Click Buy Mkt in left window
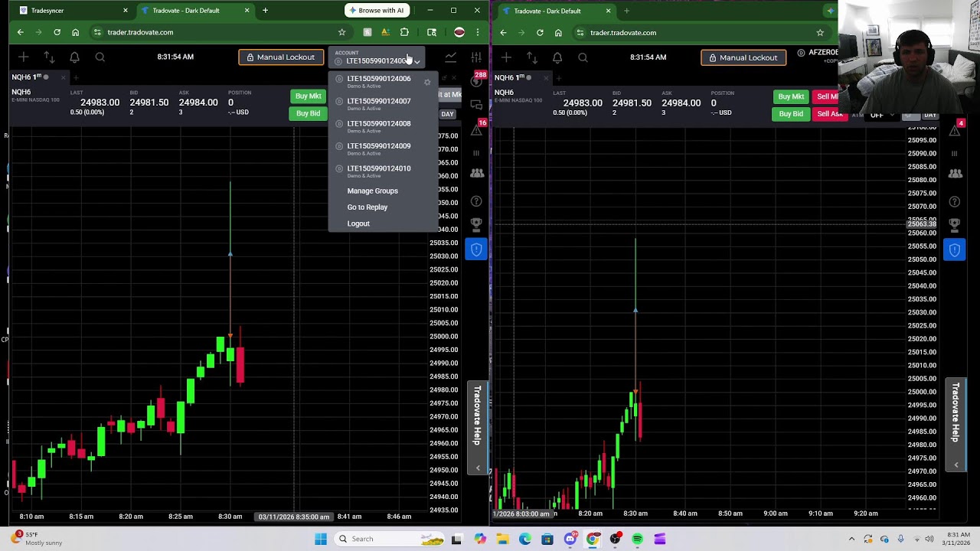The width and height of the screenshot is (980, 551). [308, 96]
